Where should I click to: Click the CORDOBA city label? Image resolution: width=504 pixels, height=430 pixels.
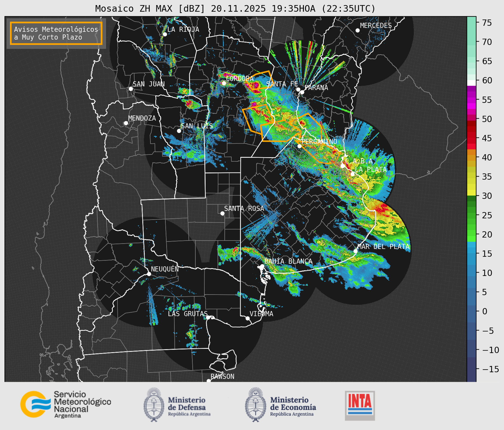240,79
